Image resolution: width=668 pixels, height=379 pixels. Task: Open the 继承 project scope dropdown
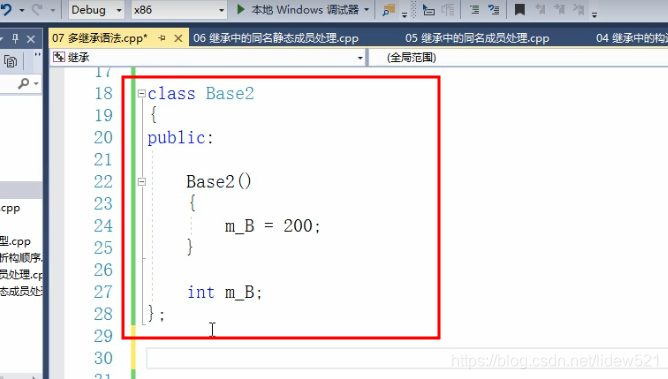[x=208, y=57]
